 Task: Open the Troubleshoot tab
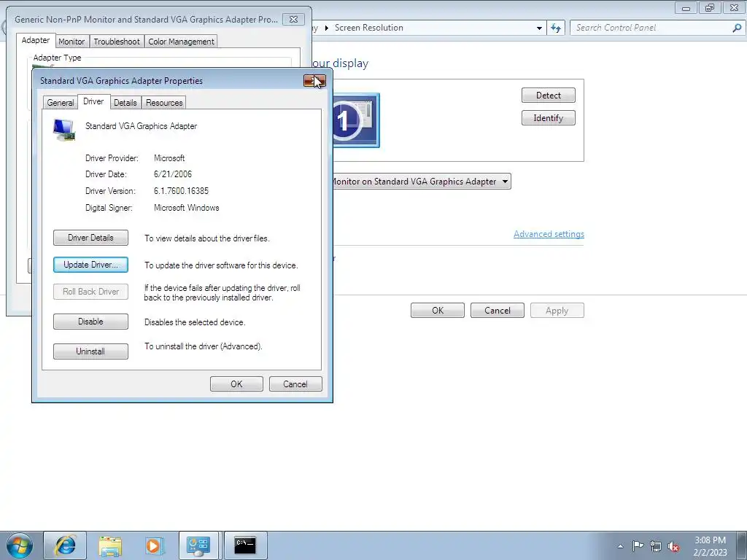pyautogui.click(x=117, y=42)
